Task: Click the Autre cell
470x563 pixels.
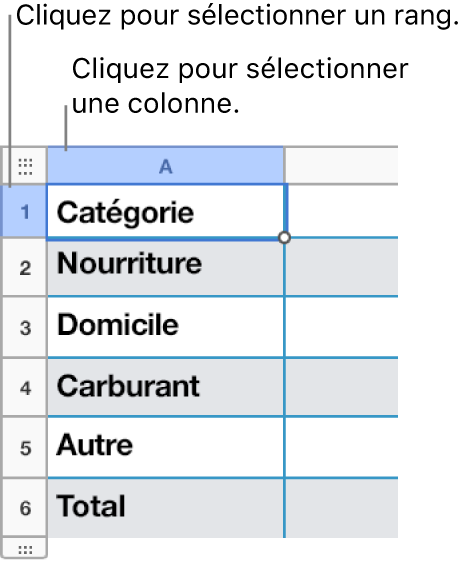Action: click(x=166, y=447)
